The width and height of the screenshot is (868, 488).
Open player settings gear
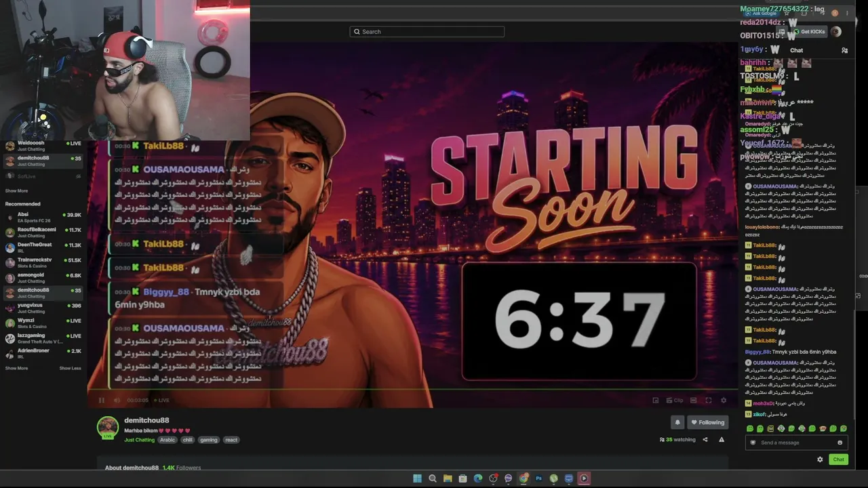pyautogui.click(x=724, y=400)
